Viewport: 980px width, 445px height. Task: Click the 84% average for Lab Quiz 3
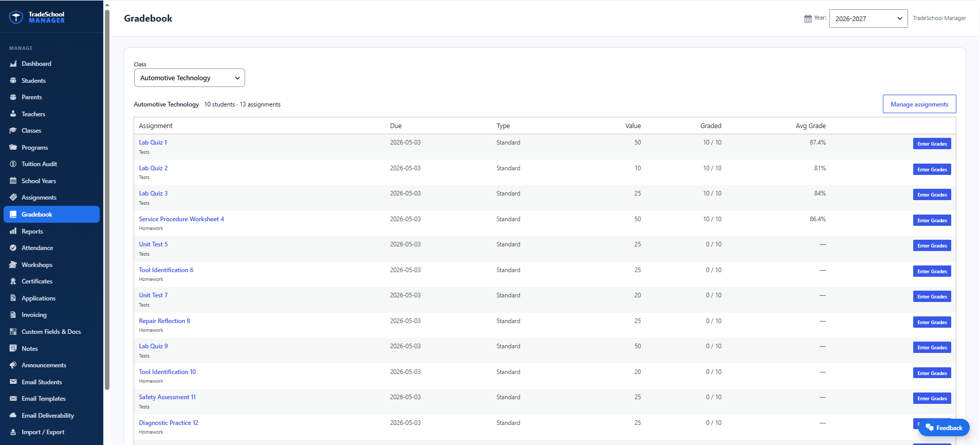820,193
